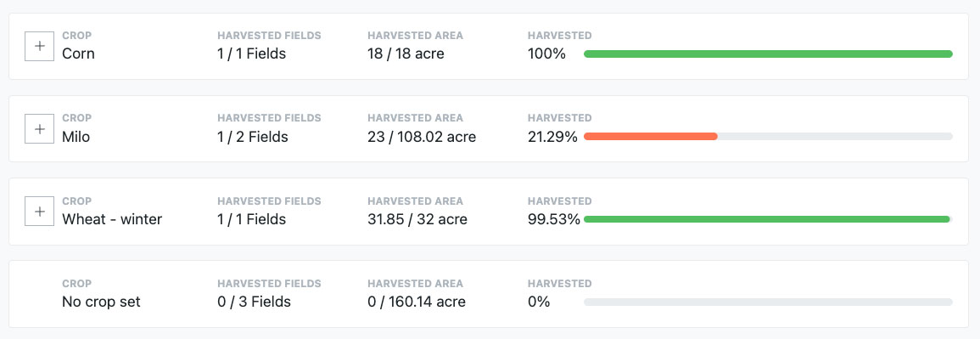The height and width of the screenshot is (339, 980).
Task: Click the Milo crop name
Action: tap(76, 136)
